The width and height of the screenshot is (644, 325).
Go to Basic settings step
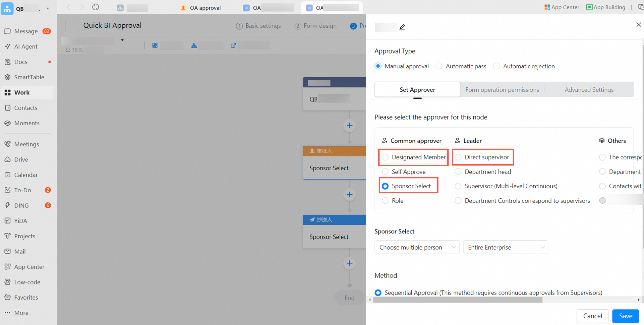tap(258, 26)
